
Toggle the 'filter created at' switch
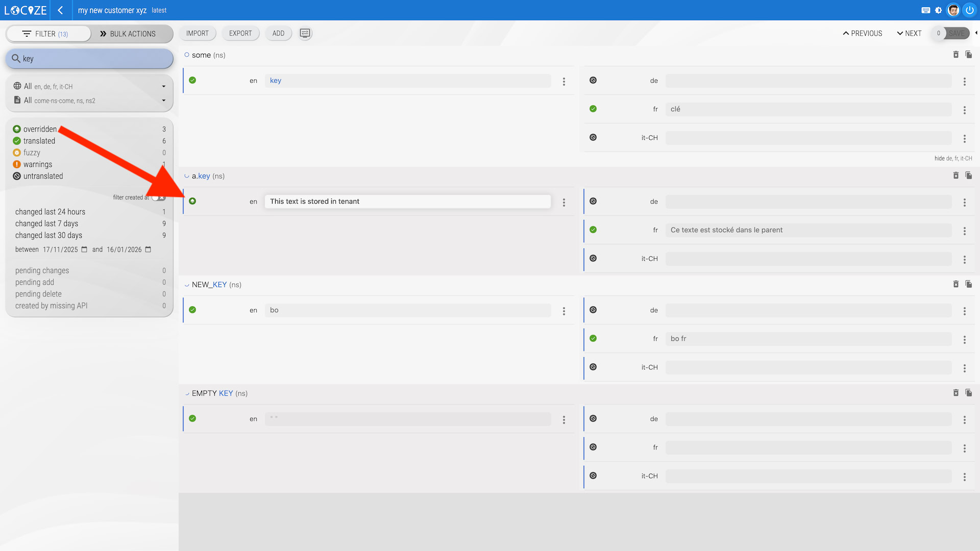(x=159, y=197)
